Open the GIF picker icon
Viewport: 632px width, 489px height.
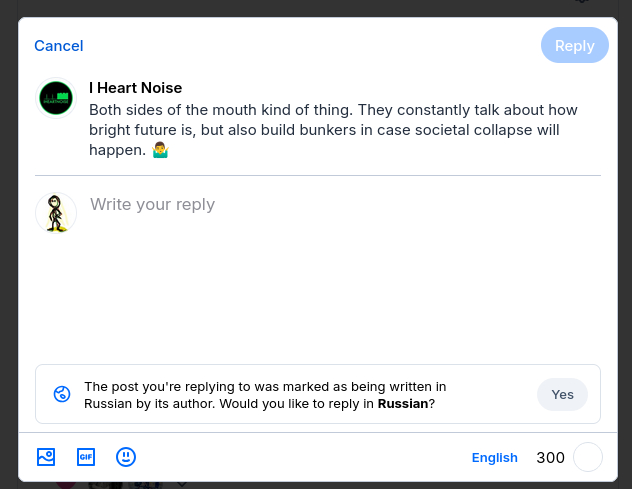(86, 457)
